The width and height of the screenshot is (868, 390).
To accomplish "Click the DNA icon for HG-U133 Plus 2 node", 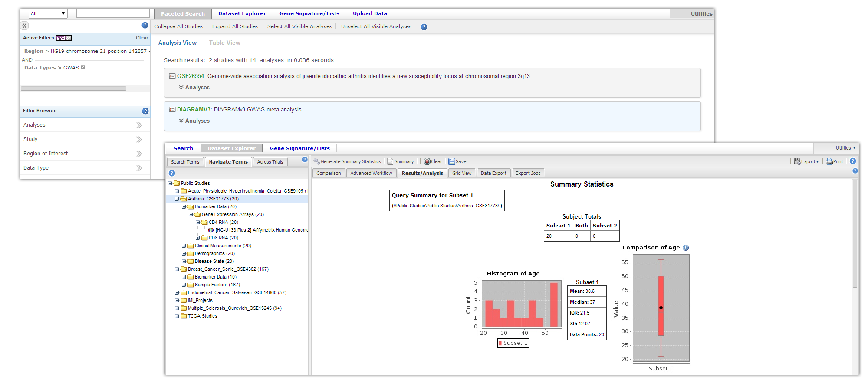I will point(211,230).
